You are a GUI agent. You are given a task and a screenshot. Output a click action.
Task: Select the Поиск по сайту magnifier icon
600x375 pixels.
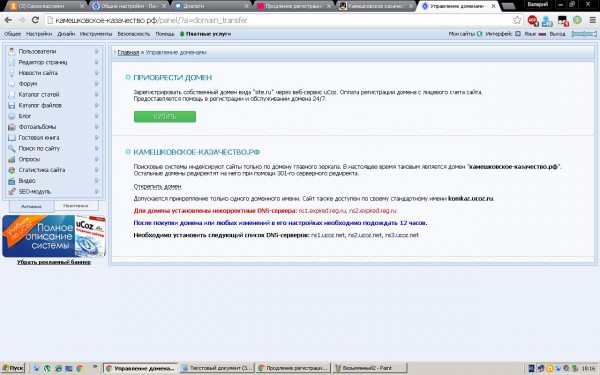pyautogui.click(x=12, y=148)
